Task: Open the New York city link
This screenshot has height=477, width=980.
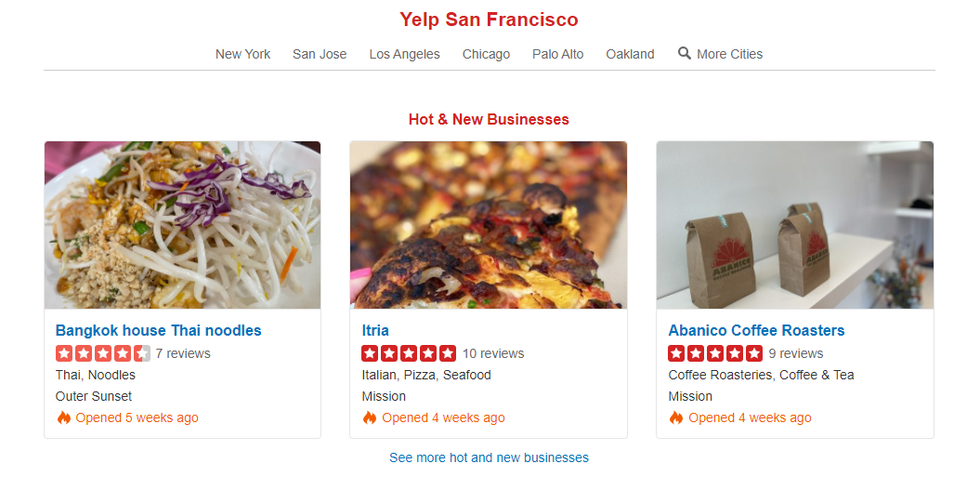Action: pos(242,54)
